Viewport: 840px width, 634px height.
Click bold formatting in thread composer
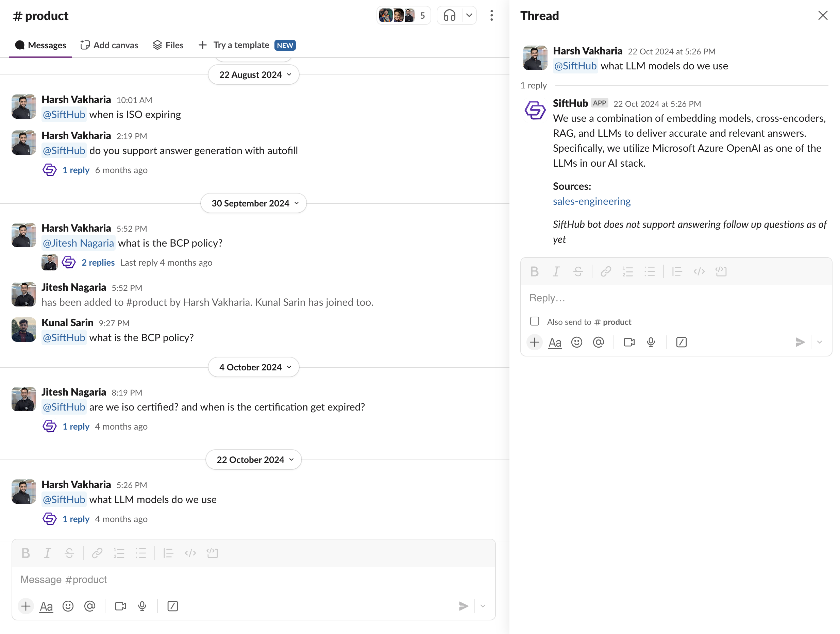point(534,272)
